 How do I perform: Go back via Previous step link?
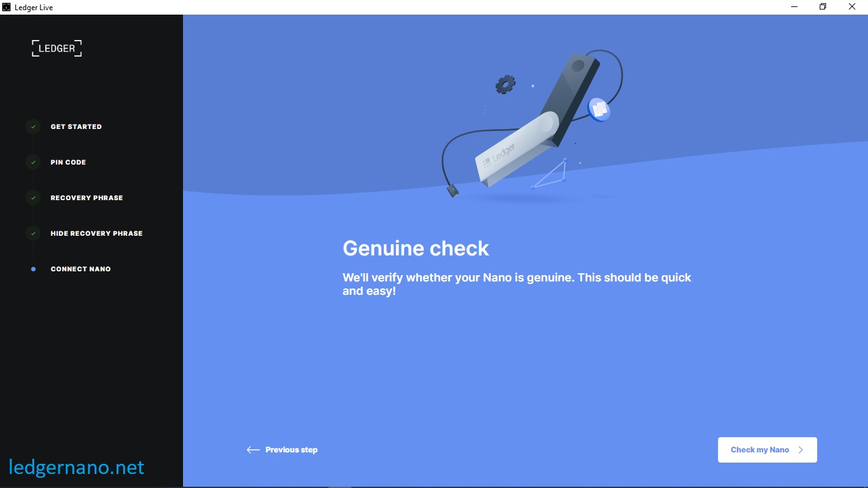282,450
